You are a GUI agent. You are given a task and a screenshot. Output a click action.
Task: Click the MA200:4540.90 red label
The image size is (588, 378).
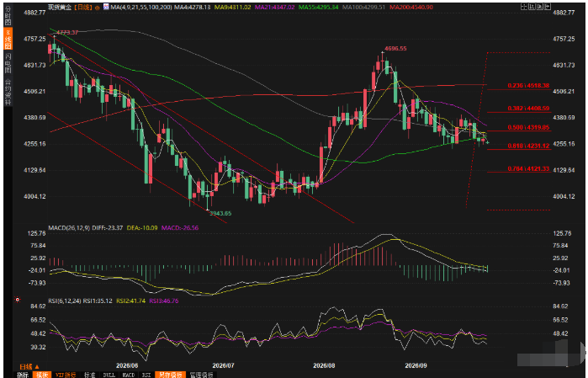tap(411, 7)
